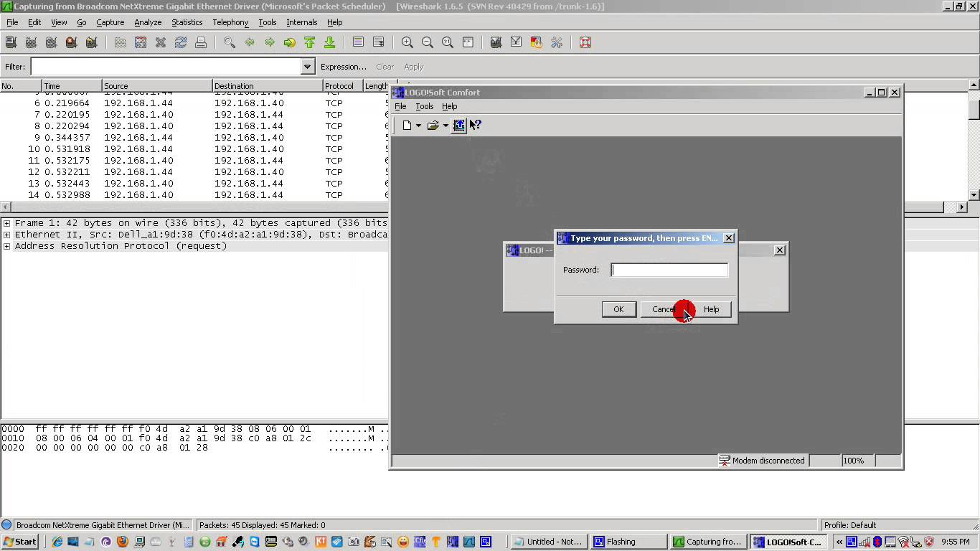Screen dimensions: 980x551
Task: Open the Wireshark Telephony menu
Action: coord(230,22)
